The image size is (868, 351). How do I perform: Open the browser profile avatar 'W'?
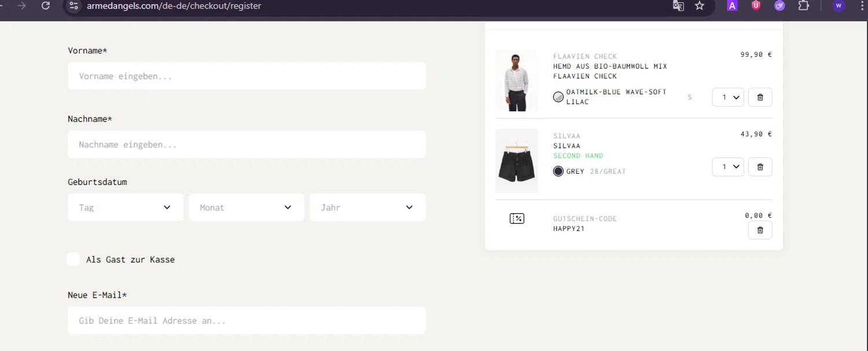coord(838,6)
